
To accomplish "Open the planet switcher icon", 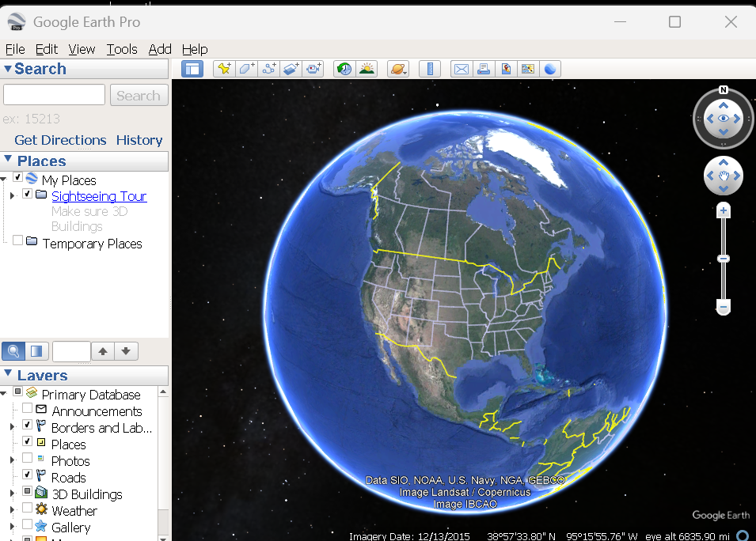I will point(398,69).
